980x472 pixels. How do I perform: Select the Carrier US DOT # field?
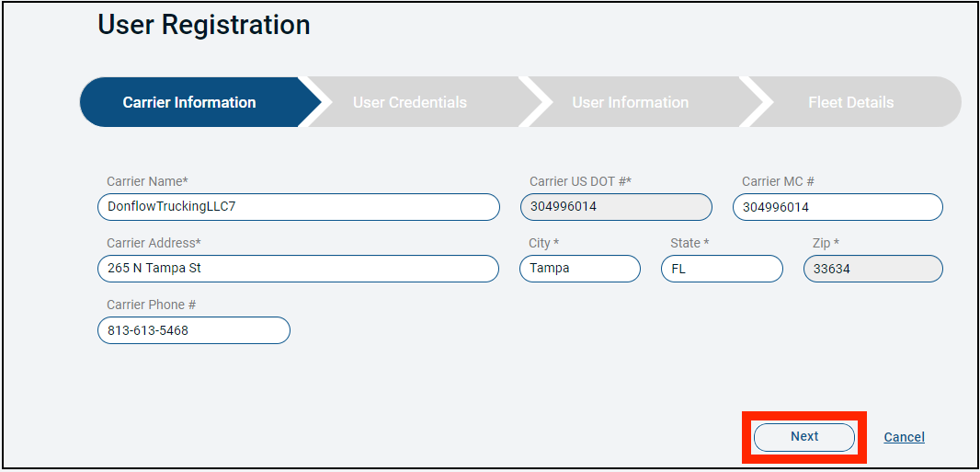(616, 207)
